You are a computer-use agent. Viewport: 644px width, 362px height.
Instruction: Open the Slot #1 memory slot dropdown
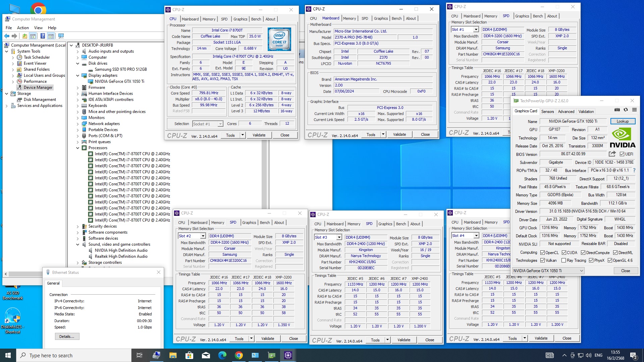476,29
